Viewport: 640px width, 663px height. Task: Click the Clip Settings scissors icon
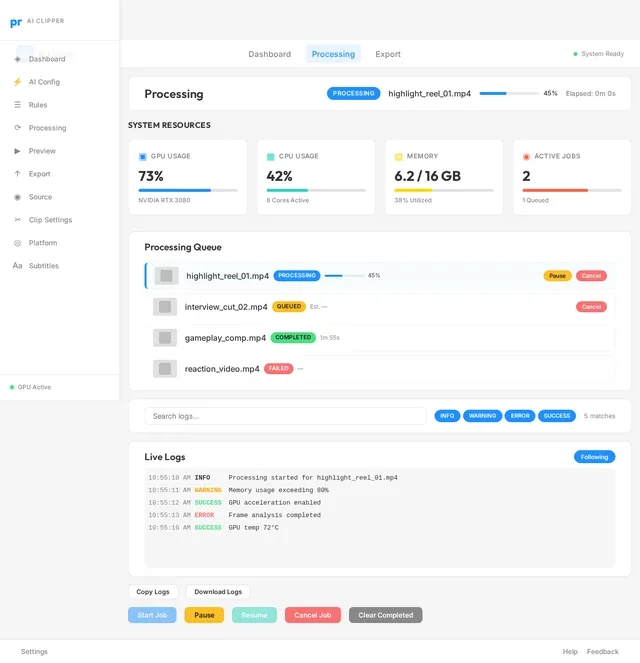[17, 220]
